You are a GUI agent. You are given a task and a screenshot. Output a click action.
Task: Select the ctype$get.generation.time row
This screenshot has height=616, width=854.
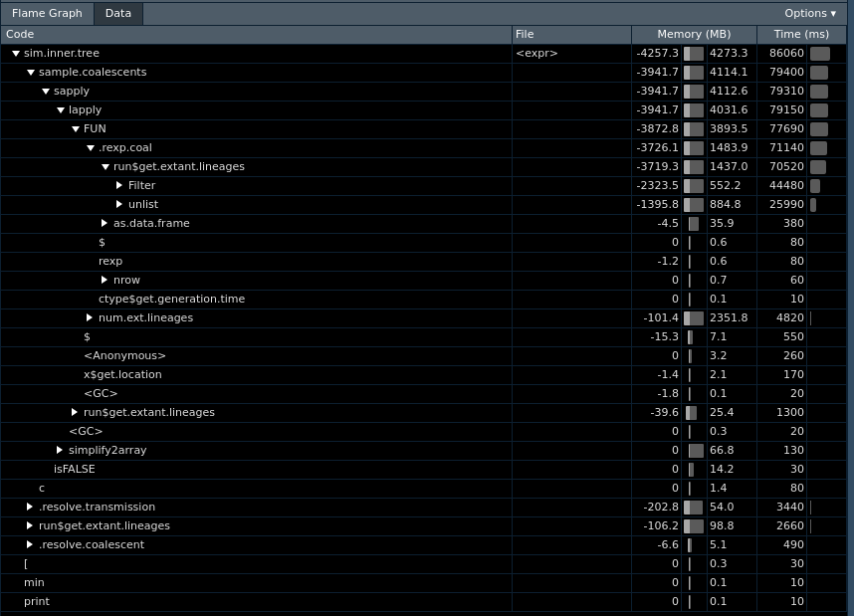pyautogui.click(x=424, y=299)
